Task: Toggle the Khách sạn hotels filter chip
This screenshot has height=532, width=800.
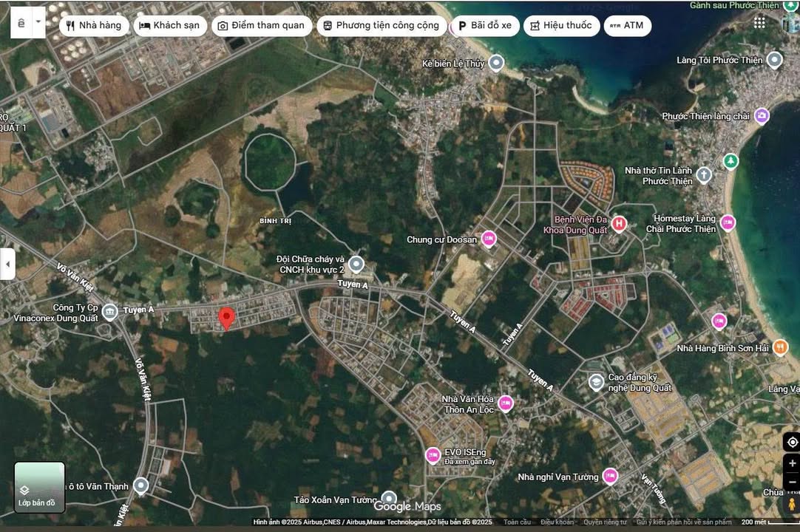Action: 169,25
